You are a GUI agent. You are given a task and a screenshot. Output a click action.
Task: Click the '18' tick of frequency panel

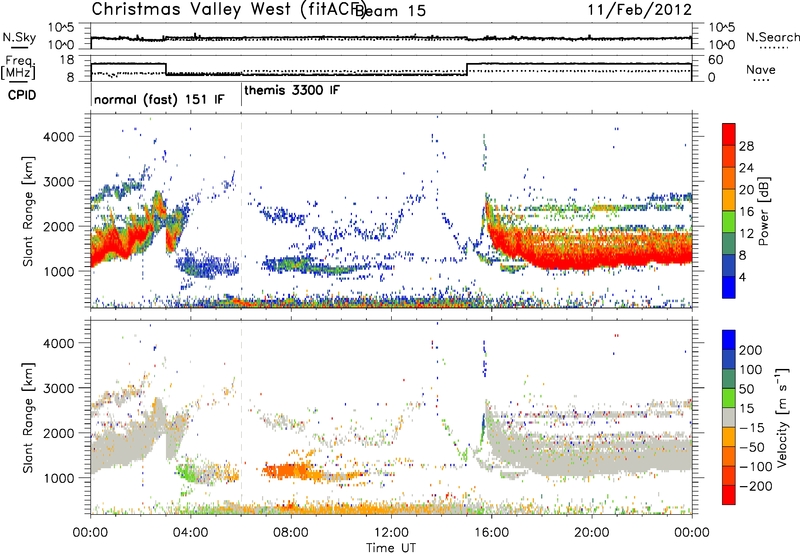pyautogui.click(x=67, y=60)
